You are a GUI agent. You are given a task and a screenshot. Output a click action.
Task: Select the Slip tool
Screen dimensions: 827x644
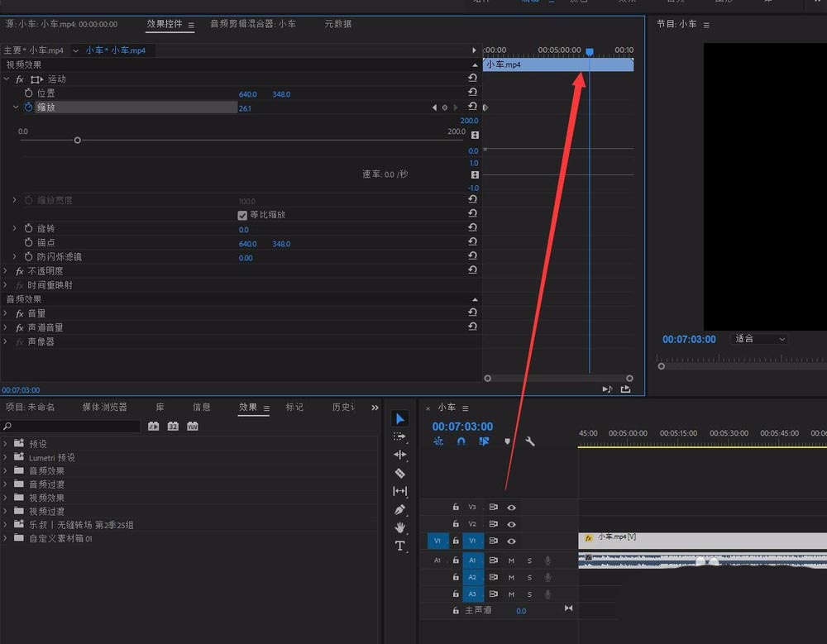pyautogui.click(x=399, y=491)
